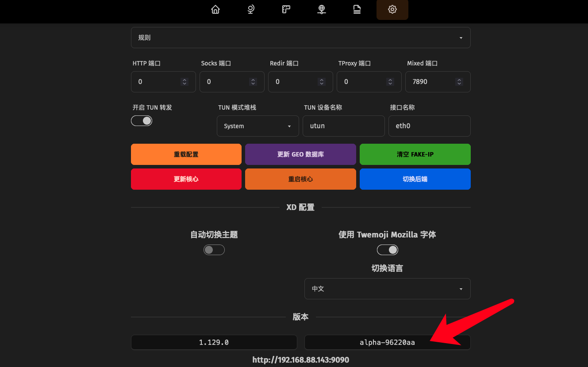The width and height of the screenshot is (588, 367).
Task: Click the HTTP 端口 spinner arrows
Action: (x=184, y=82)
